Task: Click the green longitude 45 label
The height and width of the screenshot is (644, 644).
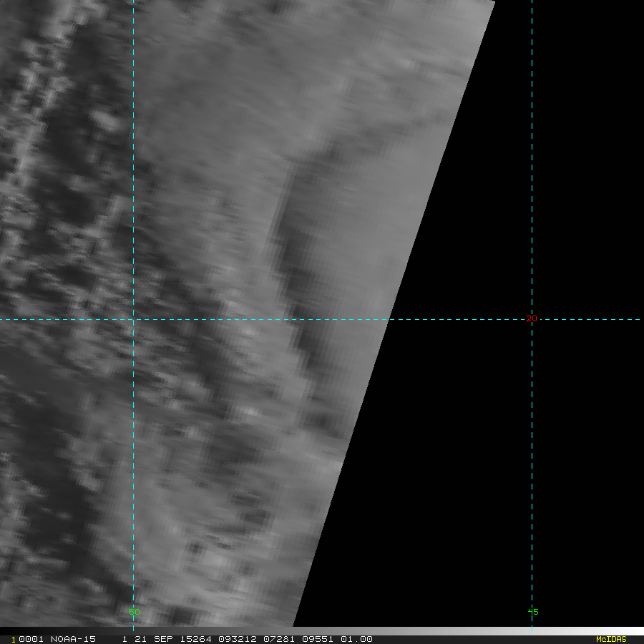Action: tap(532, 612)
